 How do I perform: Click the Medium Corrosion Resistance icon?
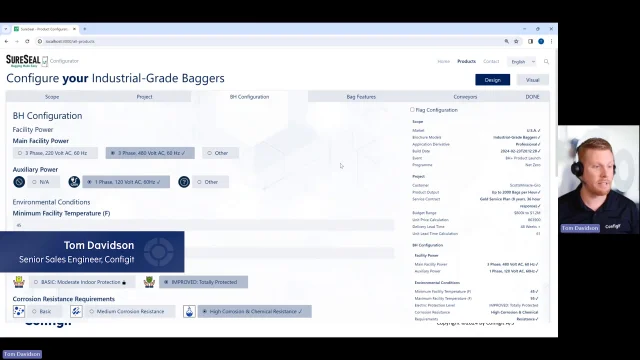(76, 311)
